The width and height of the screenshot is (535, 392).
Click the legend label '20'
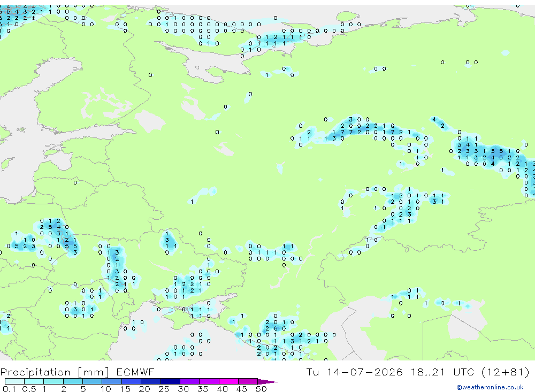tap(144, 389)
